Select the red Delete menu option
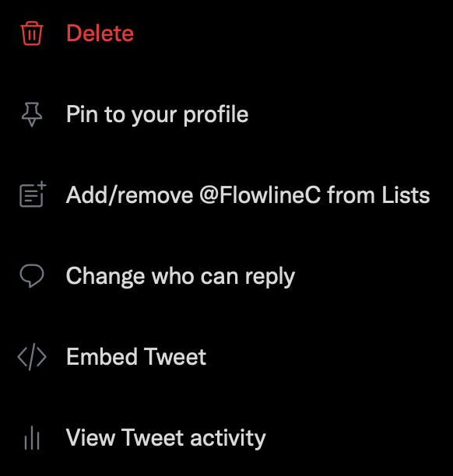The height and width of the screenshot is (476, 453). tap(226, 33)
